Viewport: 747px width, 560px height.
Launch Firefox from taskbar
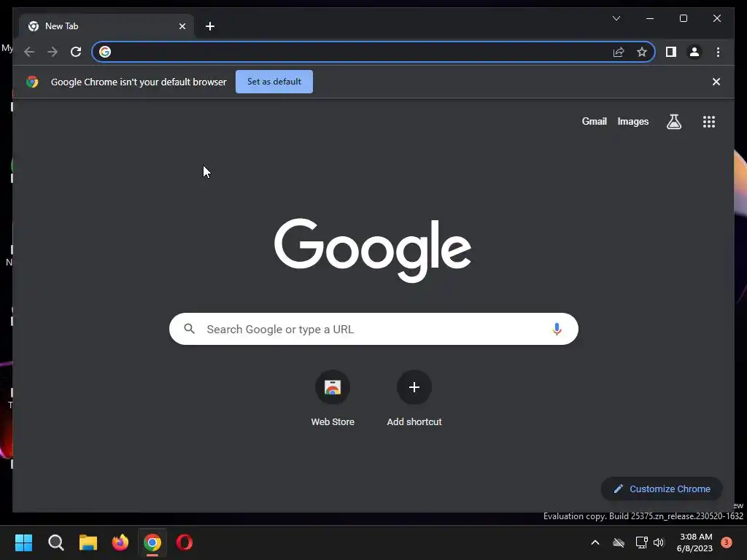(120, 542)
